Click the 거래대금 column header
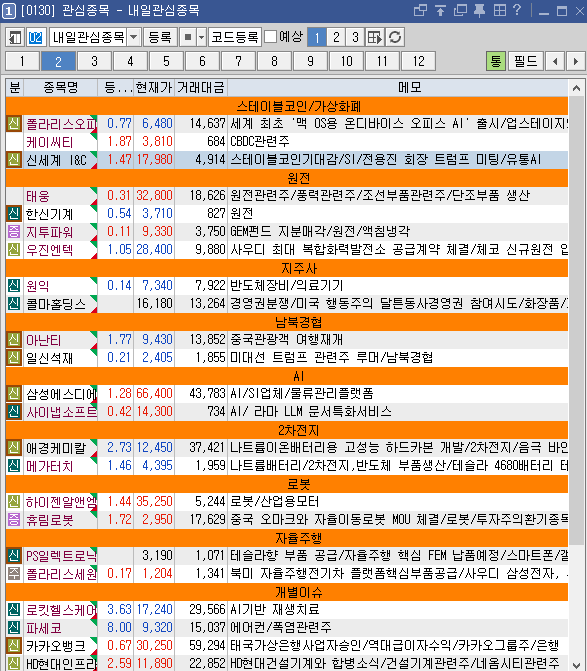 click(201, 88)
